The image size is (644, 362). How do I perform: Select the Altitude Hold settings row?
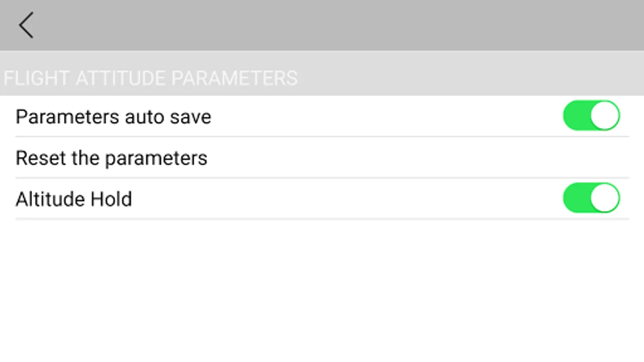[x=322, y=199]
